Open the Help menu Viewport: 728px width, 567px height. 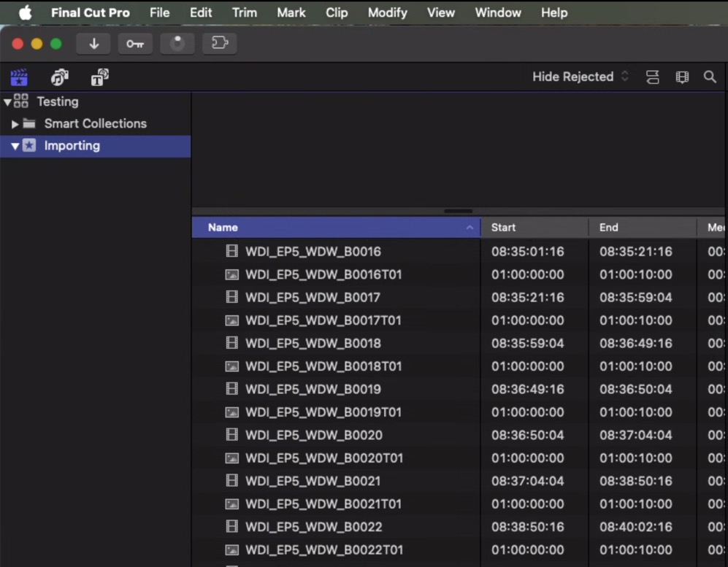coord(554,12)
